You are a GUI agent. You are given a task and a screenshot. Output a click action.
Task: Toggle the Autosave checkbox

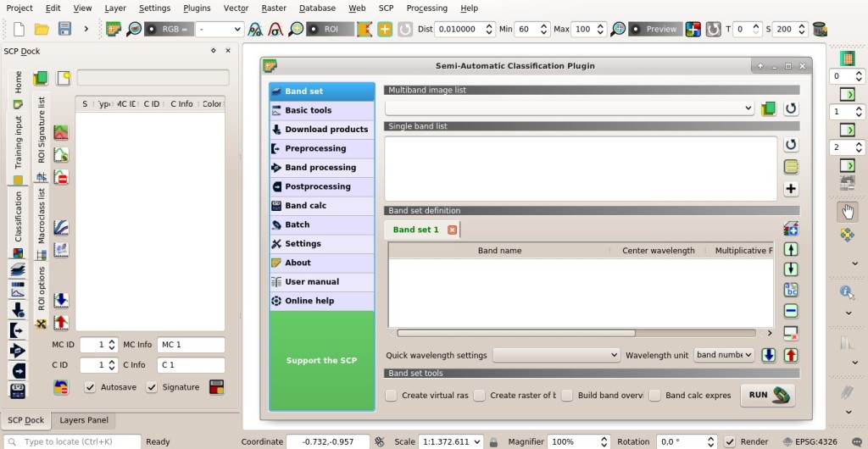pyautogui.click(x=90, y=387)
